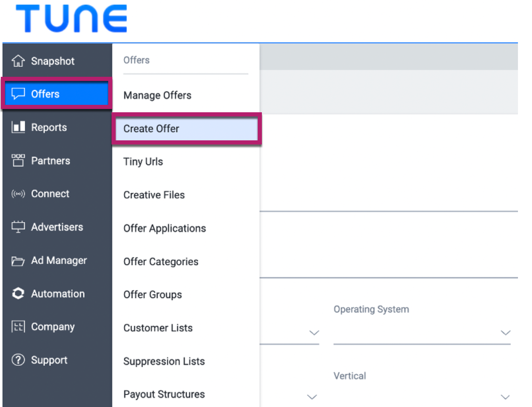Choose Create Offer in the submenu
Viewport: 532px width, 407px height.
186,129
